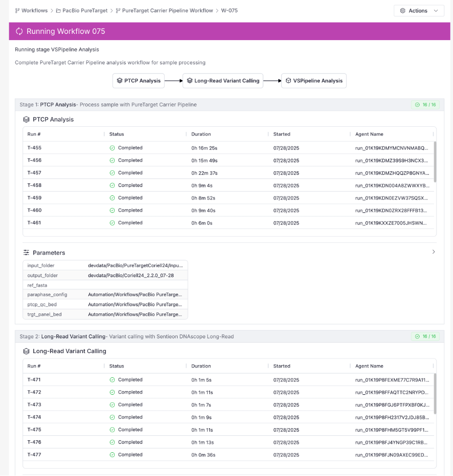Image resolution: width=453 pixels, height=476 pixels.
Task: Click the branch icon before PureTarget Carrier Pipeline
Action: click(118, 11)
